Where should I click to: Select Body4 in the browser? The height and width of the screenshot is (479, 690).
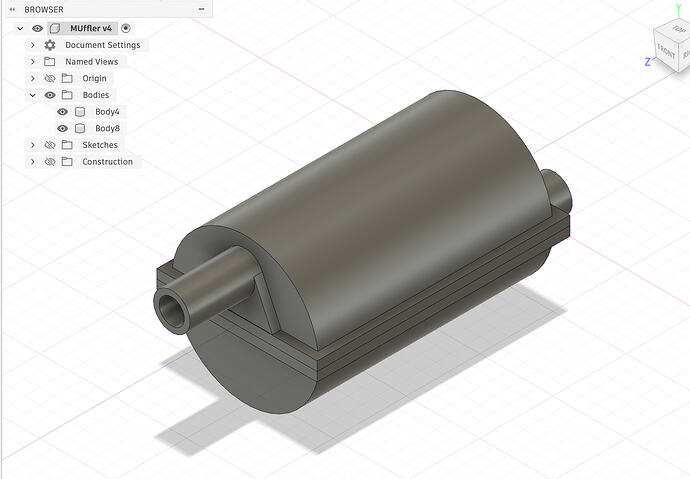(x=107, y=112)
